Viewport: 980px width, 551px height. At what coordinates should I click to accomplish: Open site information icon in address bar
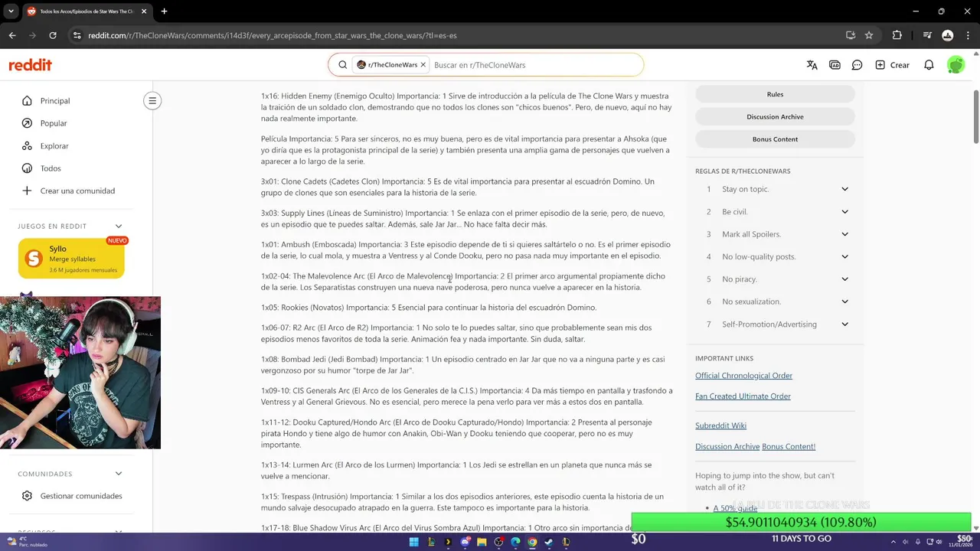point(77,35)
